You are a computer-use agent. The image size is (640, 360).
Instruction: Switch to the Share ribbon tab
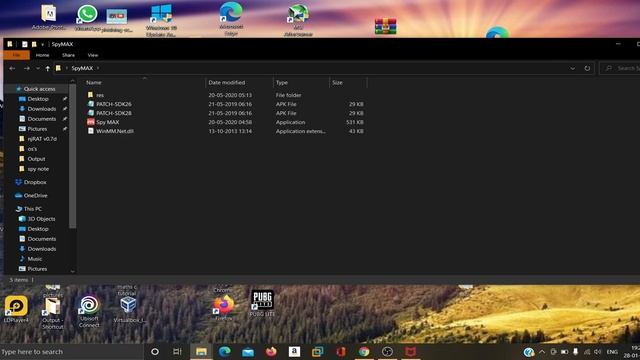(68, 55)
